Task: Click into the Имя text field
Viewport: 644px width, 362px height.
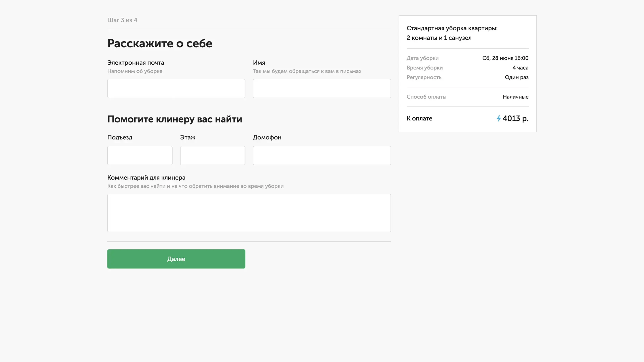Action: pyautogui.click(x=322, y=88)
